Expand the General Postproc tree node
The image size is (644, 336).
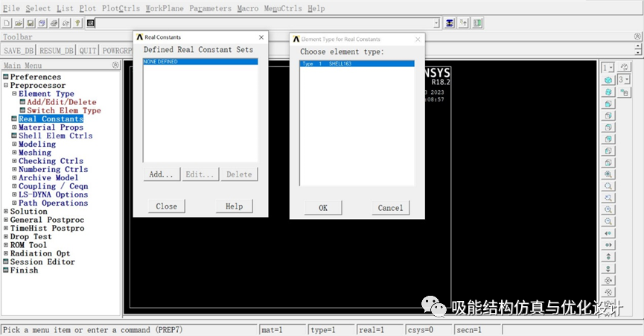6,220
